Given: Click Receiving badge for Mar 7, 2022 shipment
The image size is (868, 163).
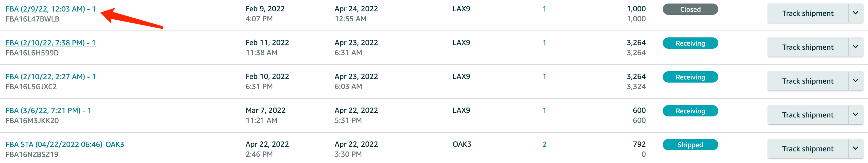Looking at the screenshot, I should 690,111.
